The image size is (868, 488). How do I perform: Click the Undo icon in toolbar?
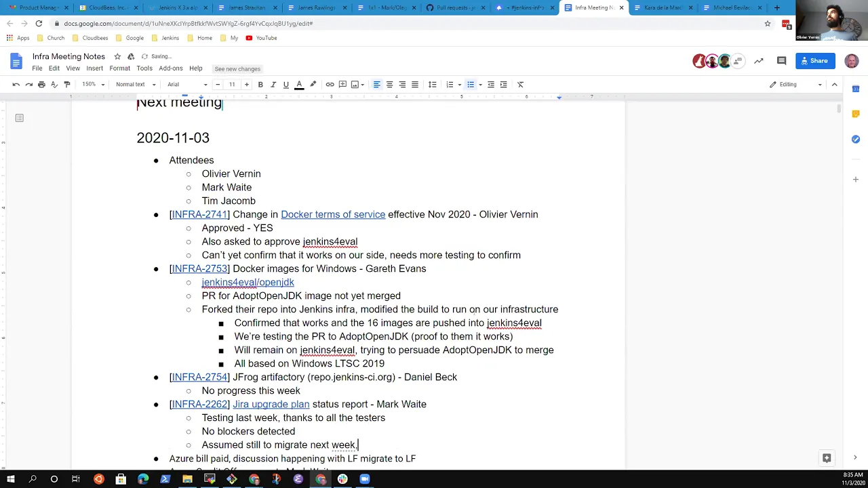[16, 85]
